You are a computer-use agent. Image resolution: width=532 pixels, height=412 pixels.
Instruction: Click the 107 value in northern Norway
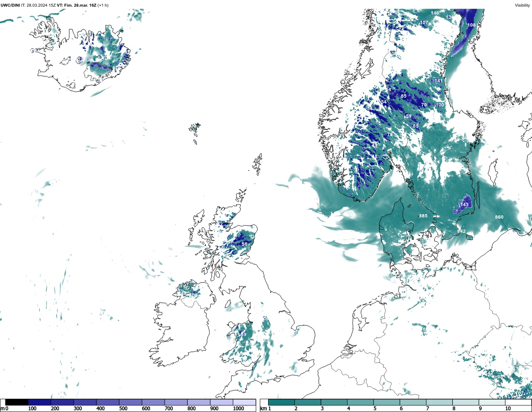[424, 22]
